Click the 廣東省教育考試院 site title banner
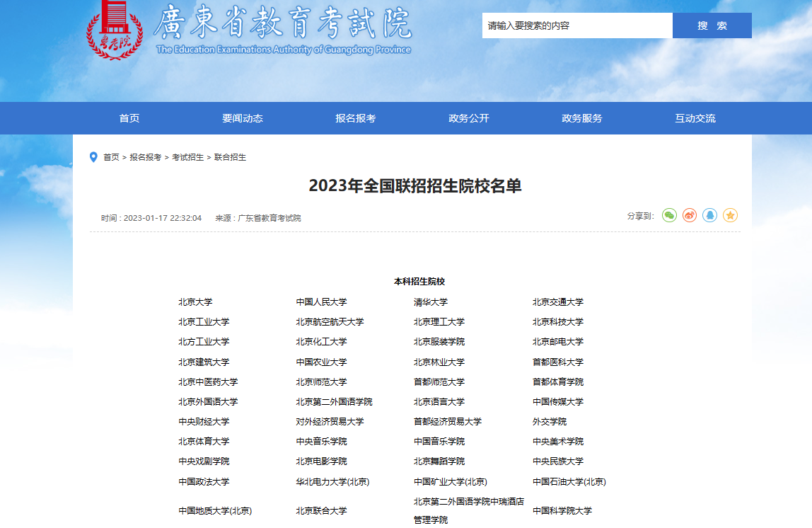 click(x=283, y=28)
